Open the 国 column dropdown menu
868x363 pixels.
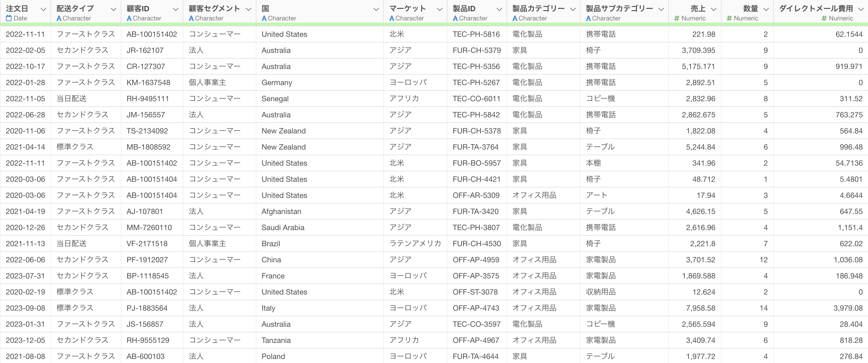376,9
